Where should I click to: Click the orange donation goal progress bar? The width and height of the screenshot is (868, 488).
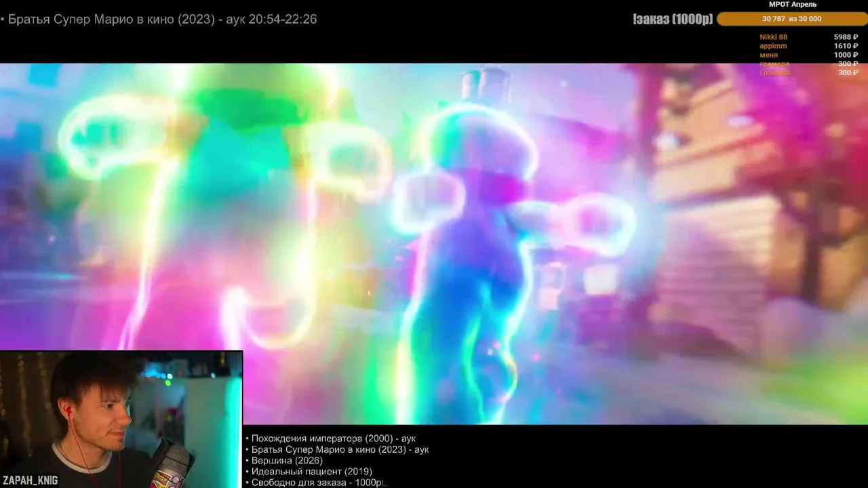click(x=792, y=19)
